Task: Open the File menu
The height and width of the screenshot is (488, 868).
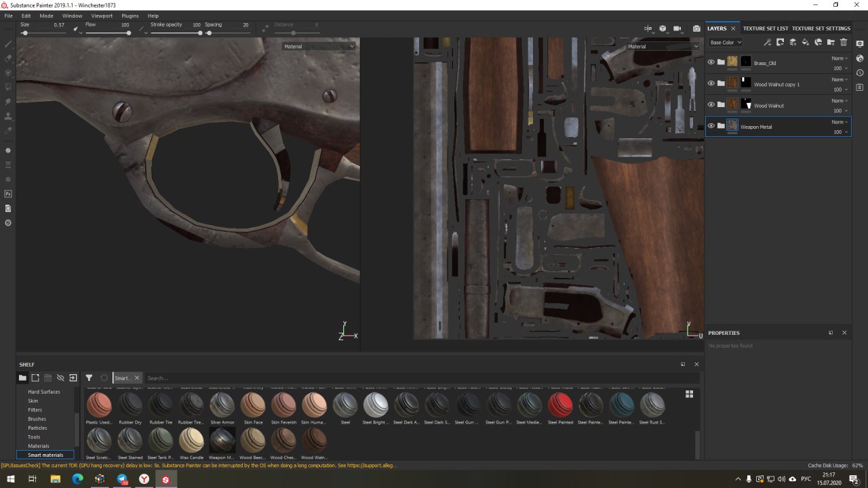Action: 8,16
